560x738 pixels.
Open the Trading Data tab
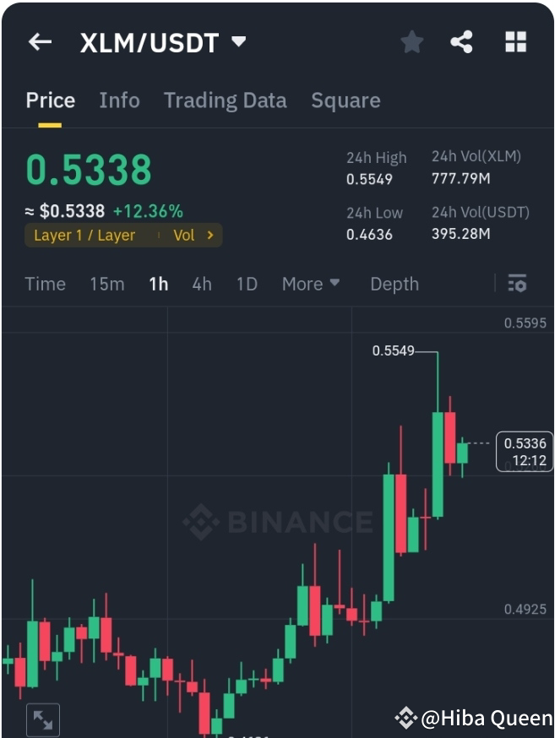(225, 100)
